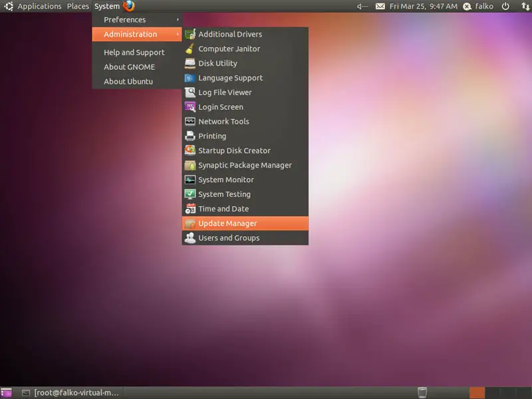Launch Startup Disk Creator entry
This screenshot has width=532, height=399.
245,150
